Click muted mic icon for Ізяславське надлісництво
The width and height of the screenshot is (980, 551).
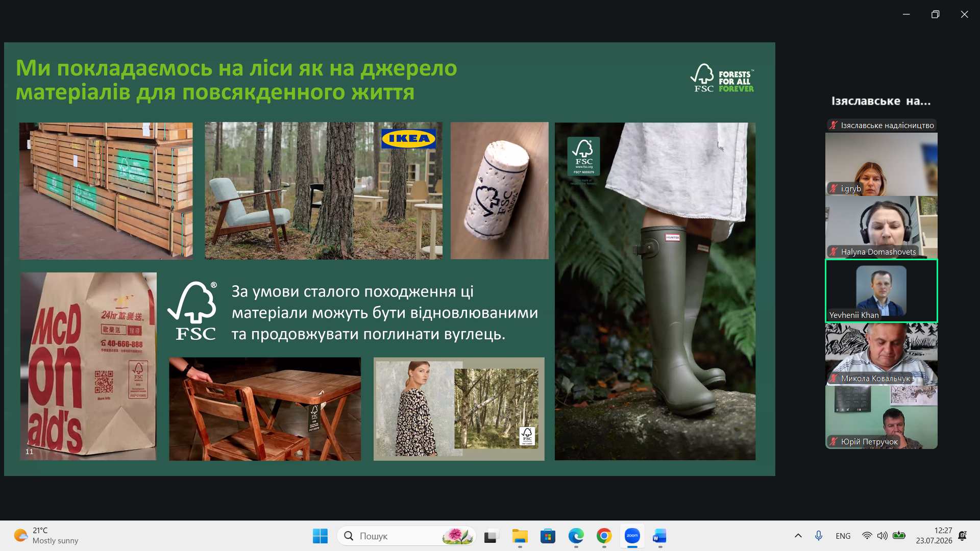pos(834,125)
